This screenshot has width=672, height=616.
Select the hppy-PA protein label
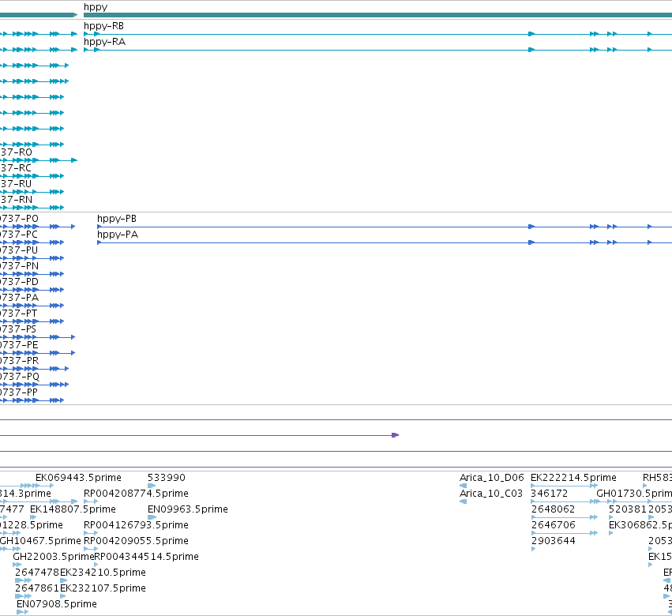tap(118, 235)
